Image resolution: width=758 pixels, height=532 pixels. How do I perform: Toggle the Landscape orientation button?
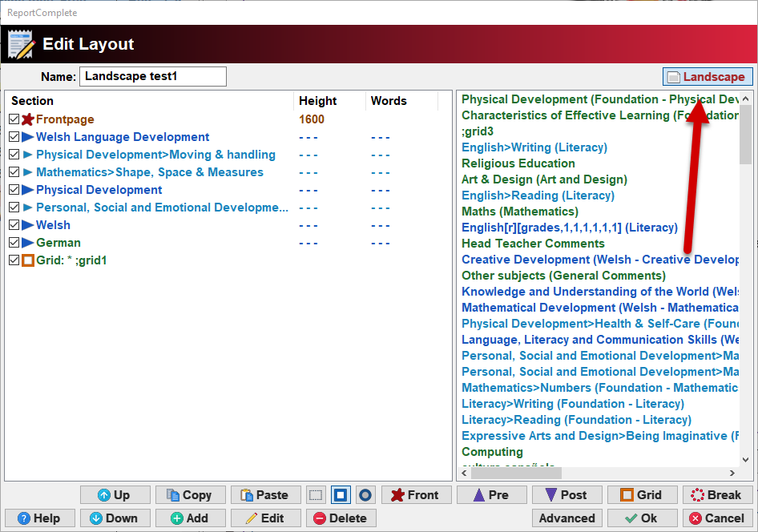click(708, 77)
